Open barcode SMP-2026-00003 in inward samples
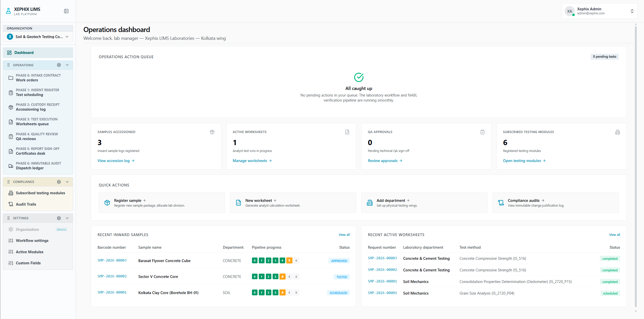Screen dimensions: 644x319 coord(112,261)
